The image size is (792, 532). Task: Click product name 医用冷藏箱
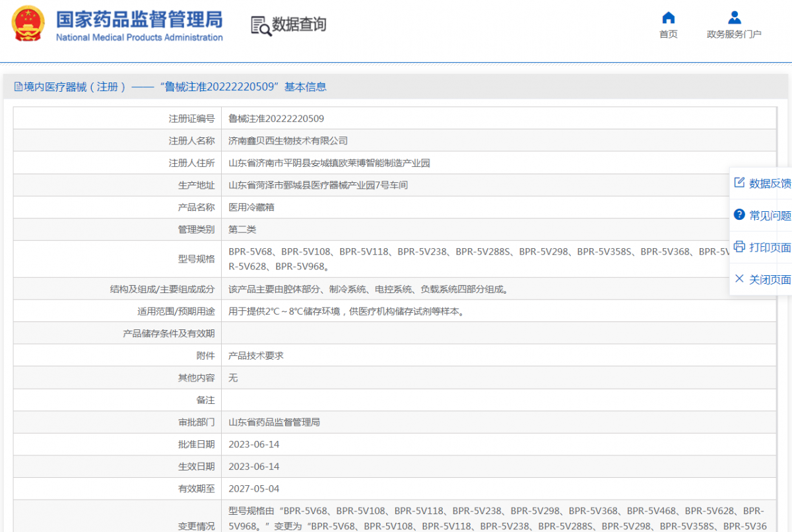pyautogui.click(x=251, y=207)
